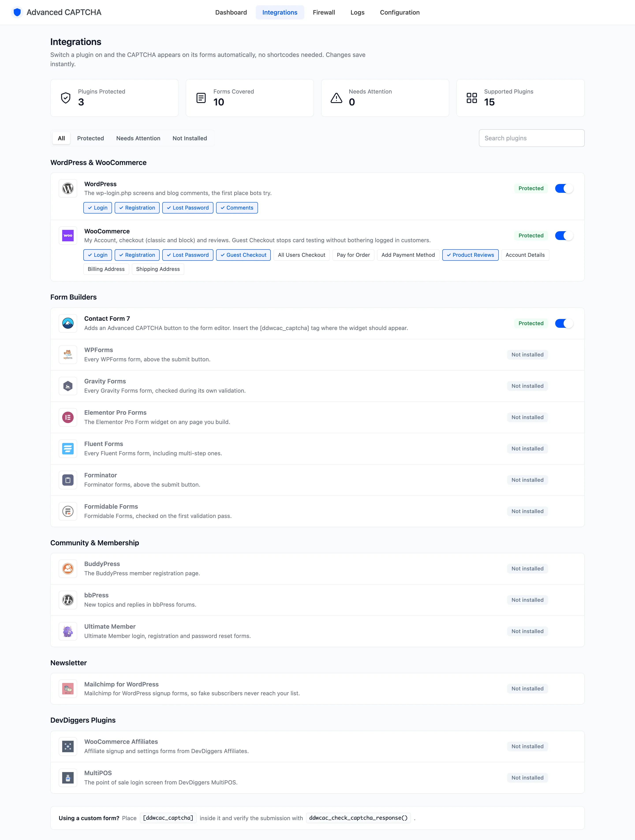The height and width of the screenshot is (840, 635).
Task: Disable the WooCommerce integration toggle
Action: point(564,235)
